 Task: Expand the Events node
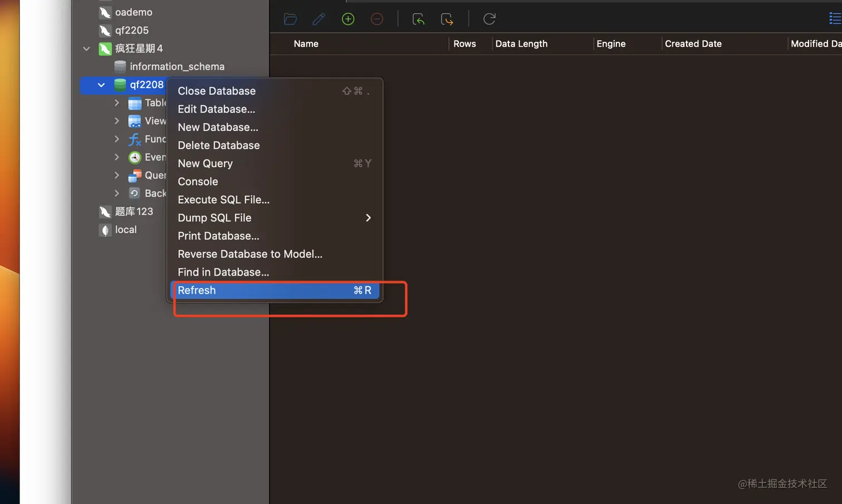click(x=116, y=157)
